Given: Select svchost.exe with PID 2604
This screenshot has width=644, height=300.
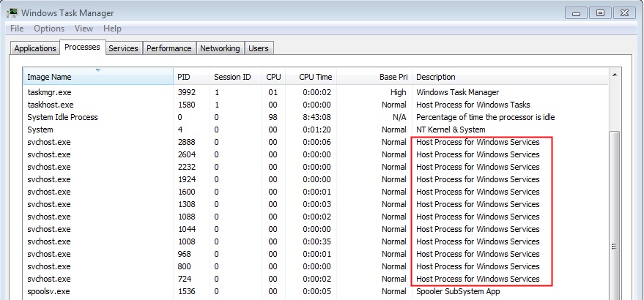Looking at the screenshot, I should point(316,154).
